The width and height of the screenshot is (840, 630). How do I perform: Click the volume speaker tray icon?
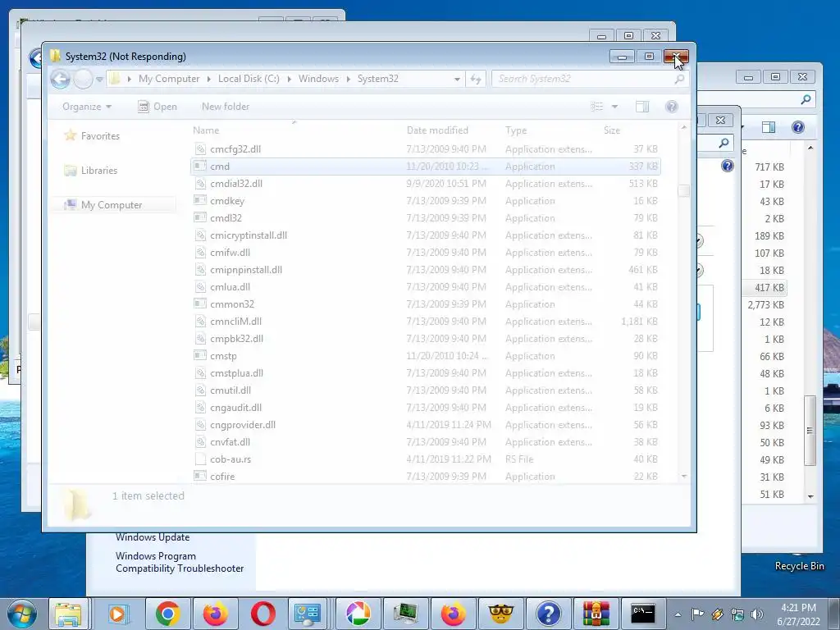pos(757,614)
